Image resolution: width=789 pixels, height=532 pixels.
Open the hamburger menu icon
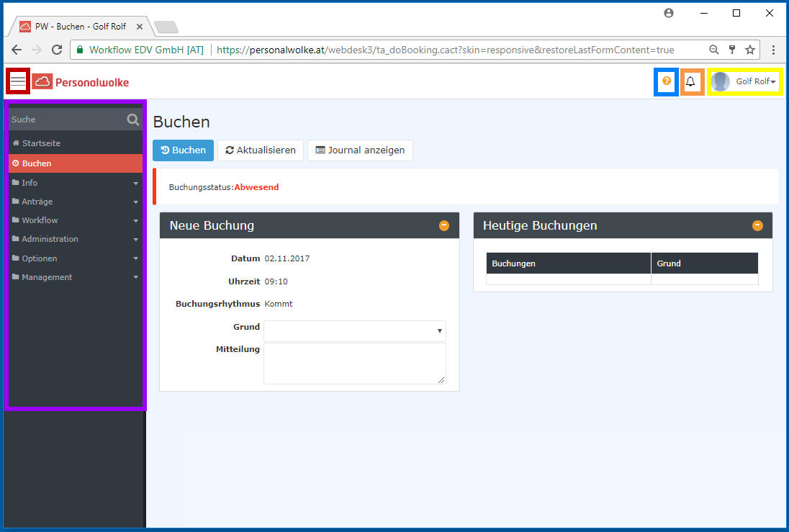18,81
